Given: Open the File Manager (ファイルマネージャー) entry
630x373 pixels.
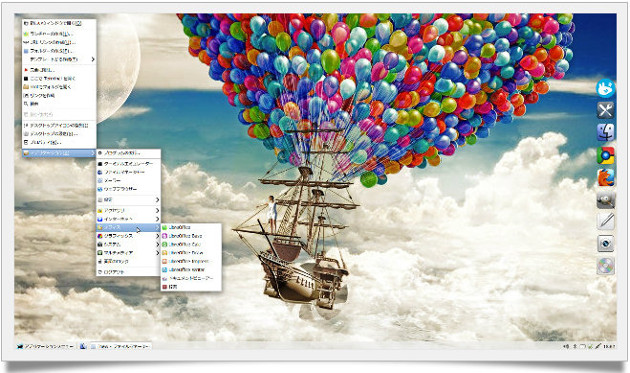Looking at the screenshot, I should pyautogui.click(x=128, y=172).
